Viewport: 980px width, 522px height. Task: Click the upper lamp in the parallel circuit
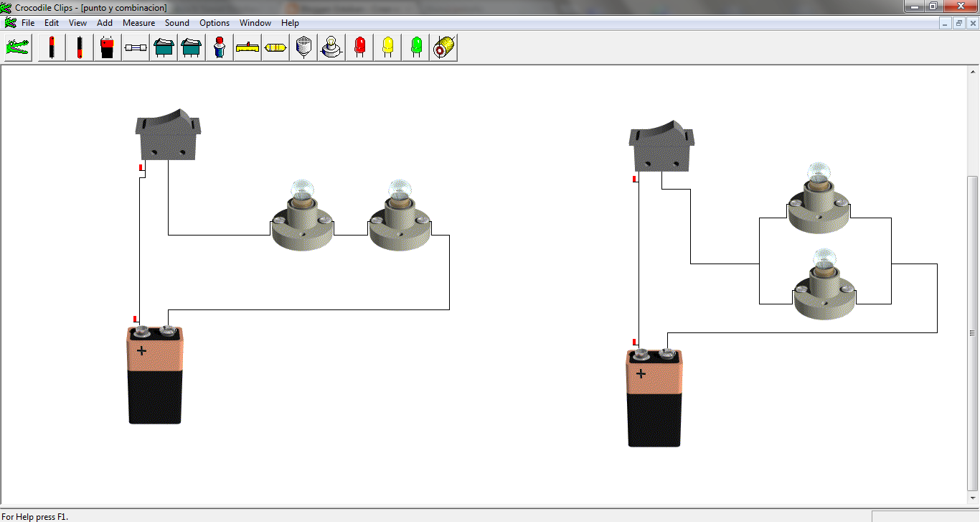click(x=819, y=198)
